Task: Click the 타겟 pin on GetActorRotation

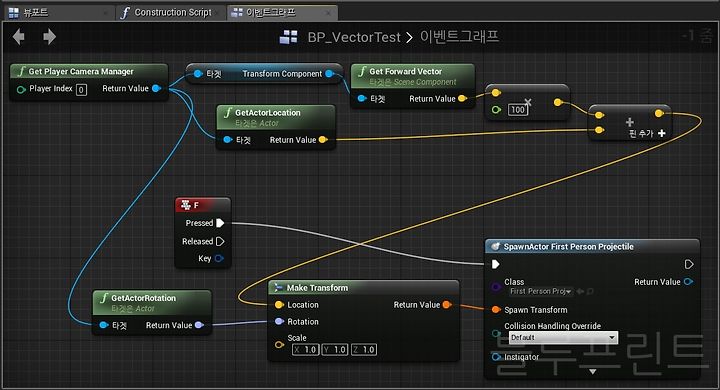Action: coord(104,325)
